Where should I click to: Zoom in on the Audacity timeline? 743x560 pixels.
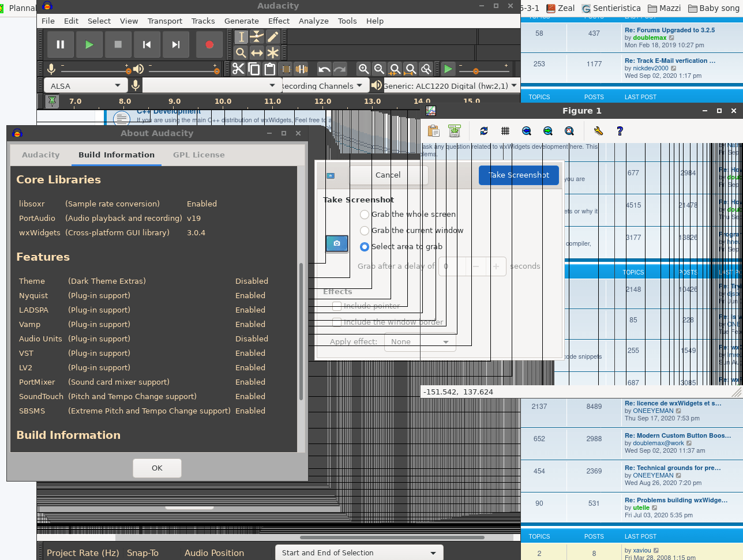pos(363,69)
